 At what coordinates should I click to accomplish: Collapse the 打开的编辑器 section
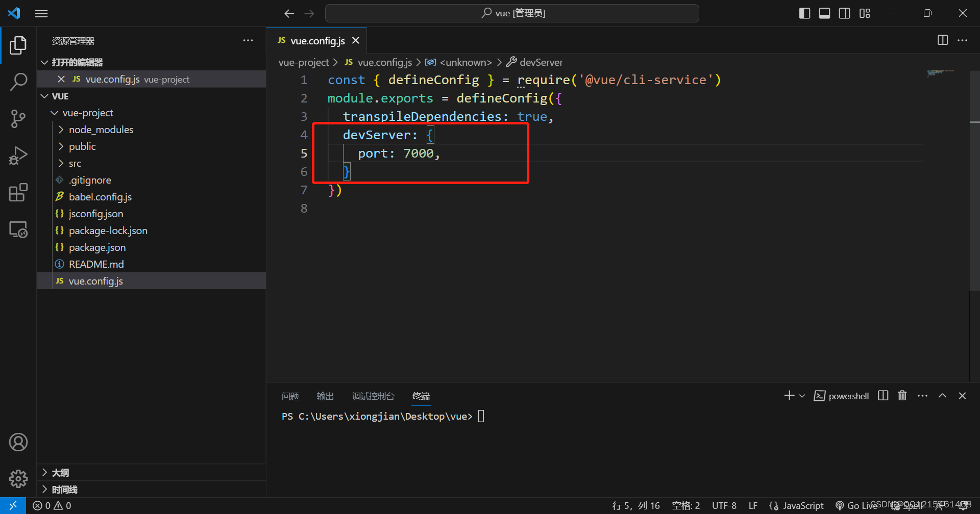point(151,62)
